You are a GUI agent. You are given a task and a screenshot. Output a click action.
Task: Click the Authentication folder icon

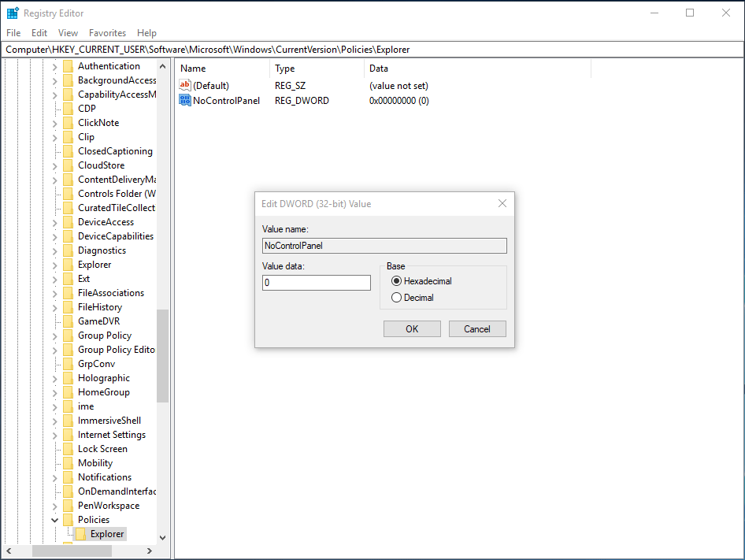click(x=69, y=66)
